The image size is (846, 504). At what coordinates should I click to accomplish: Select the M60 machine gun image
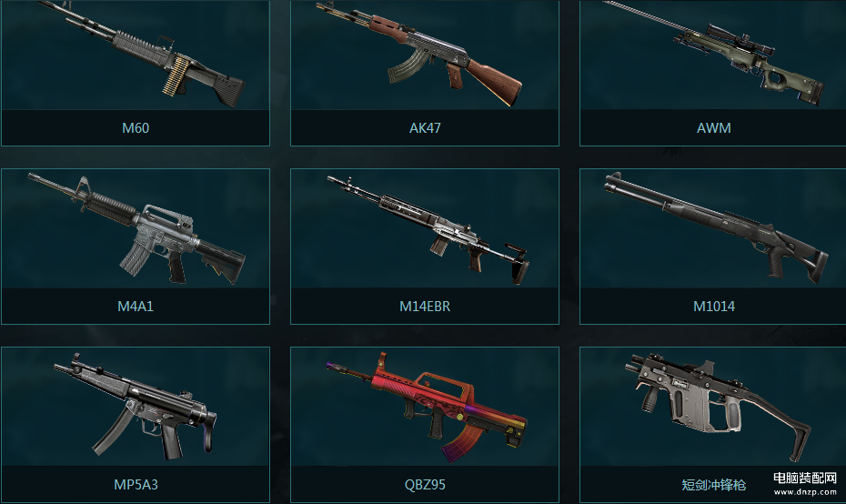tap(141, 54)
